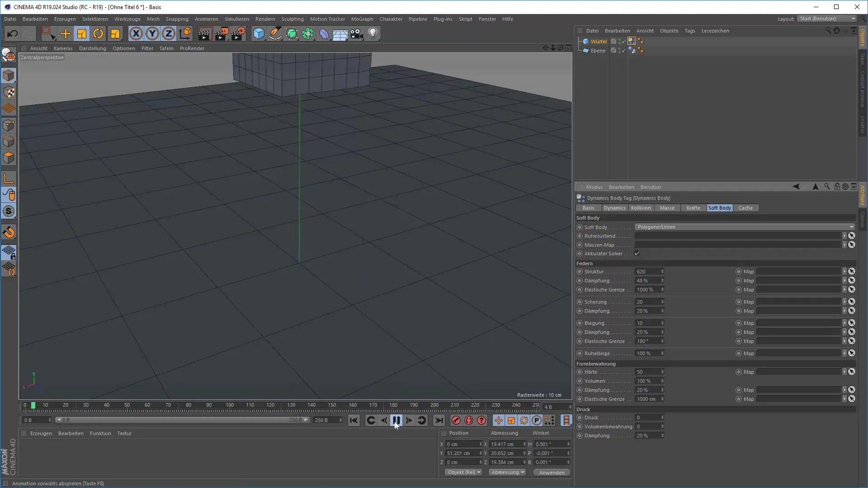
Task: Click the timeline preview range slider
Action: (x=182, y=420)
